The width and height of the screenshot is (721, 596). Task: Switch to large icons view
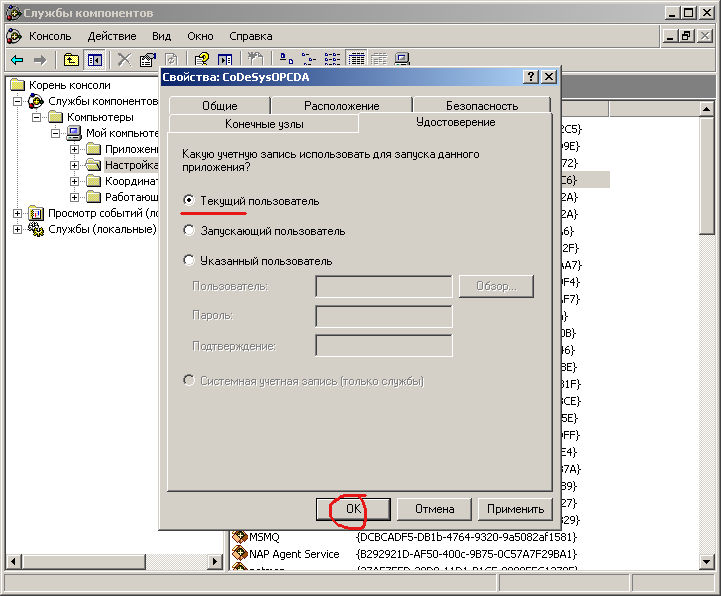[286, 59]
